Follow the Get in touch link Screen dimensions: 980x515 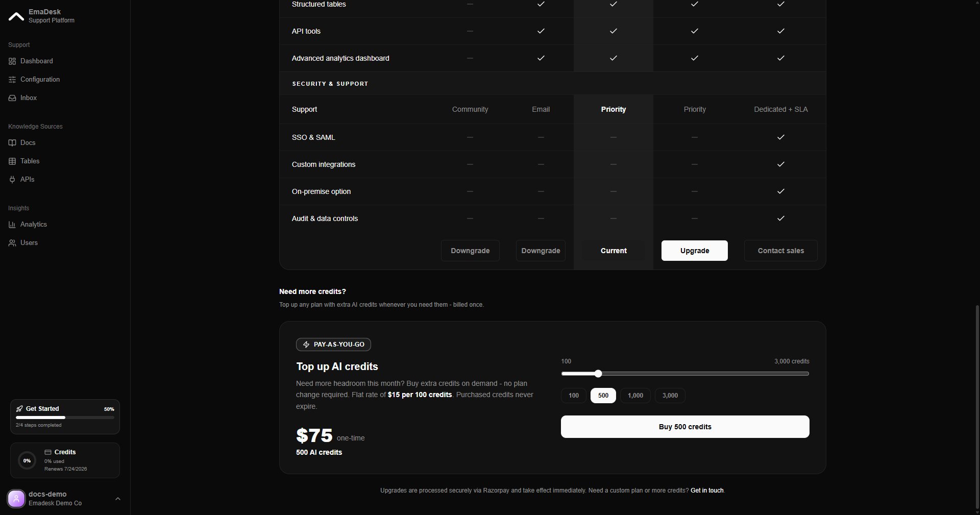(707, 491)
